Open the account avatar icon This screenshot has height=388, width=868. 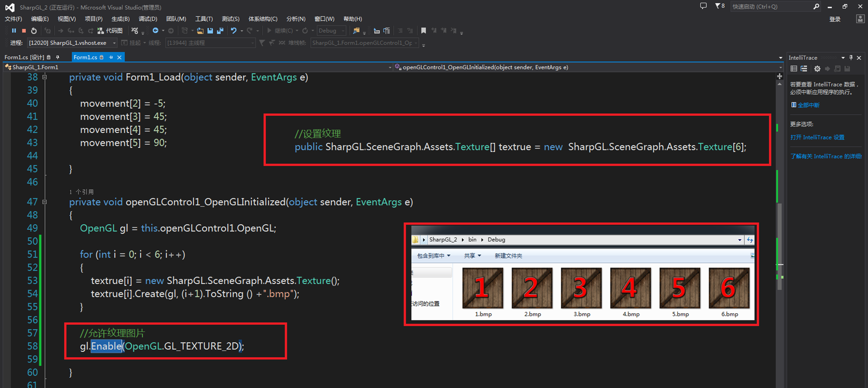click(x=860, y=19)
